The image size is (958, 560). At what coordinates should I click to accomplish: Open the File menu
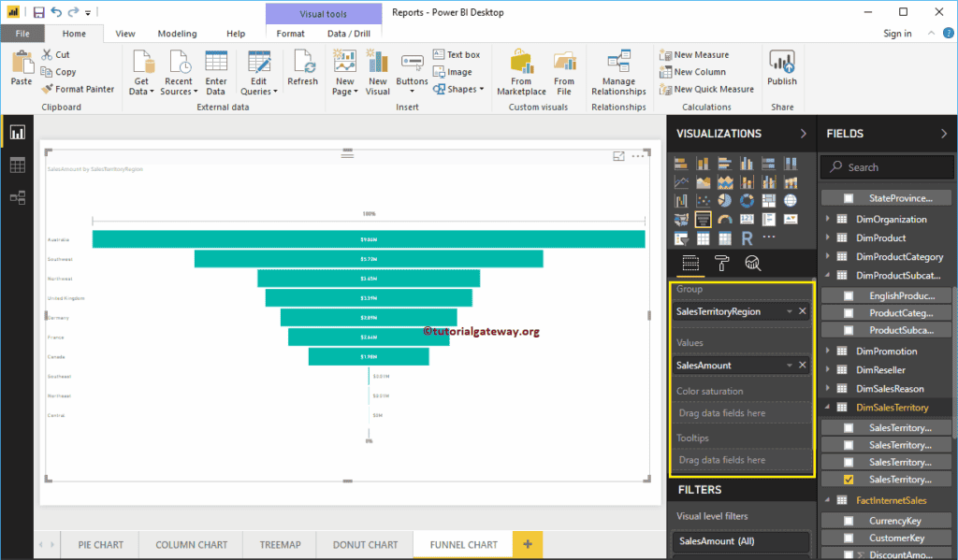(22, 34)
